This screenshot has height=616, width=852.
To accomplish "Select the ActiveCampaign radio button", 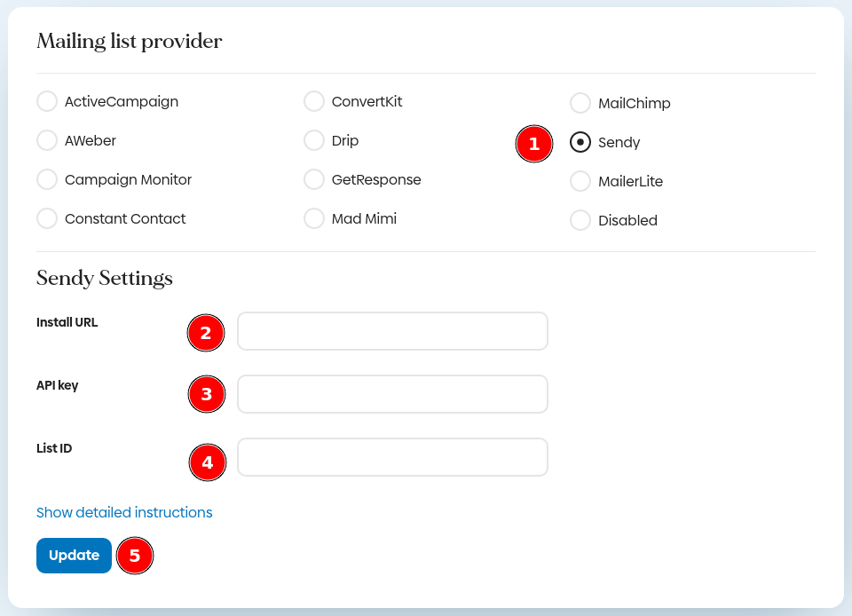I will 47,101.
